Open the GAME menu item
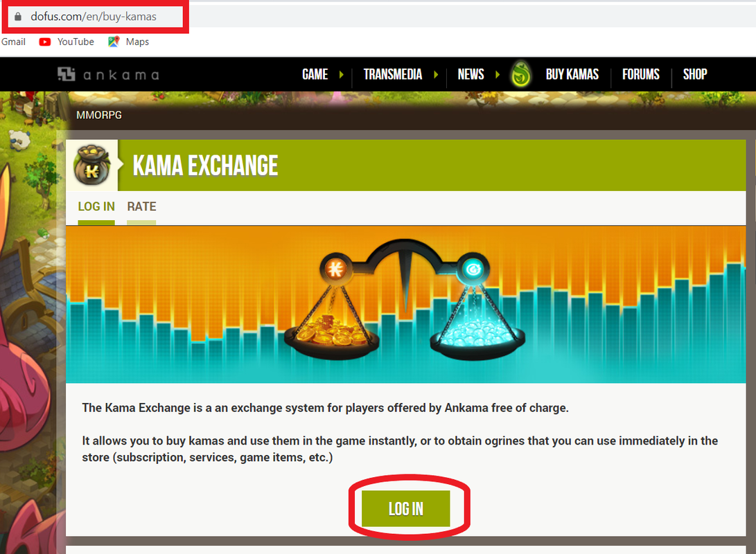Image resolution: width=756 pixels, height=554 pixels. 315,75
